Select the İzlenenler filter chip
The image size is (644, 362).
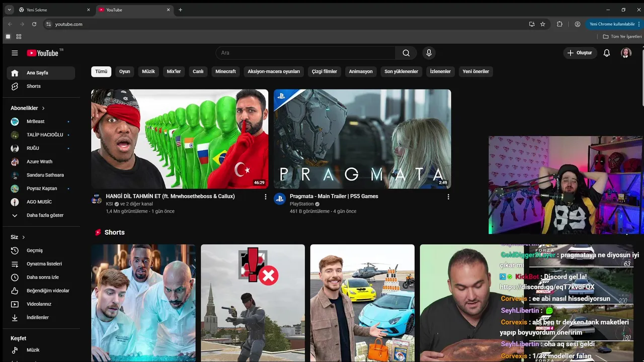pos(440,71)
